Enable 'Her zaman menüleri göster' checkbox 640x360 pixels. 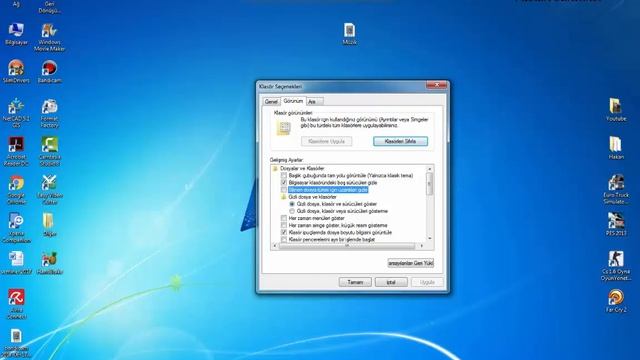pyautogui.click(x=284, y=218)
